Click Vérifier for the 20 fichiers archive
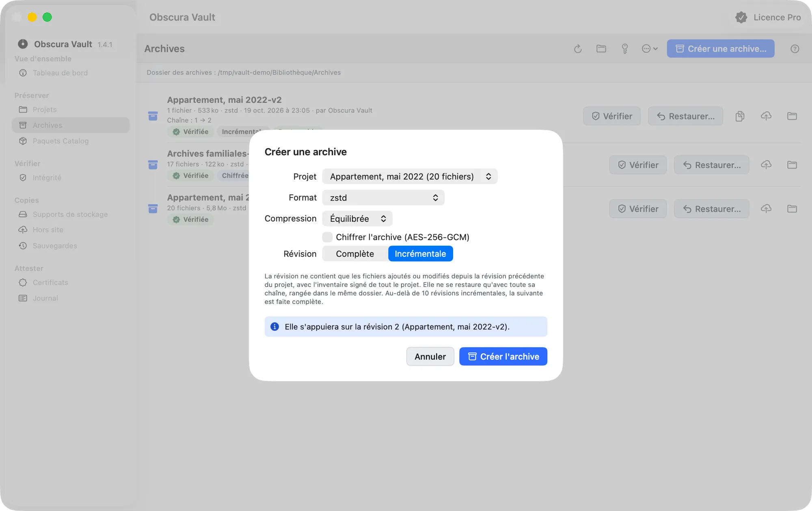The height and width of the screenshot is (511, 812). [638, 209]
